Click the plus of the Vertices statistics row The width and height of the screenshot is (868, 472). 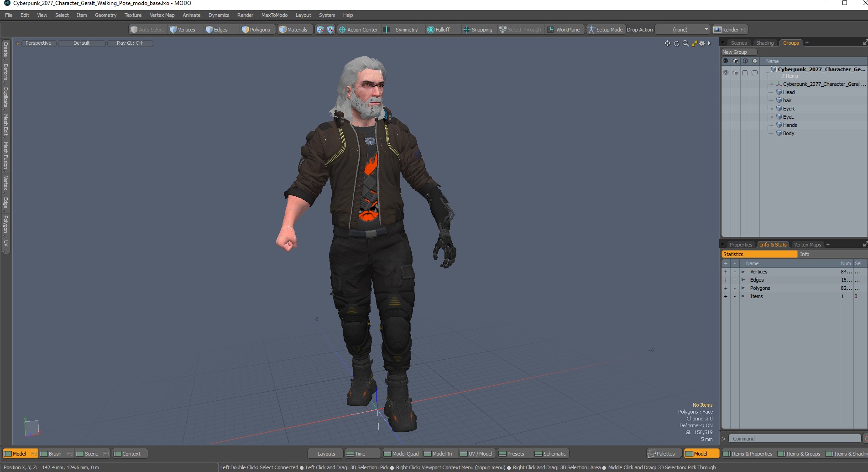(x=726, y=272)
